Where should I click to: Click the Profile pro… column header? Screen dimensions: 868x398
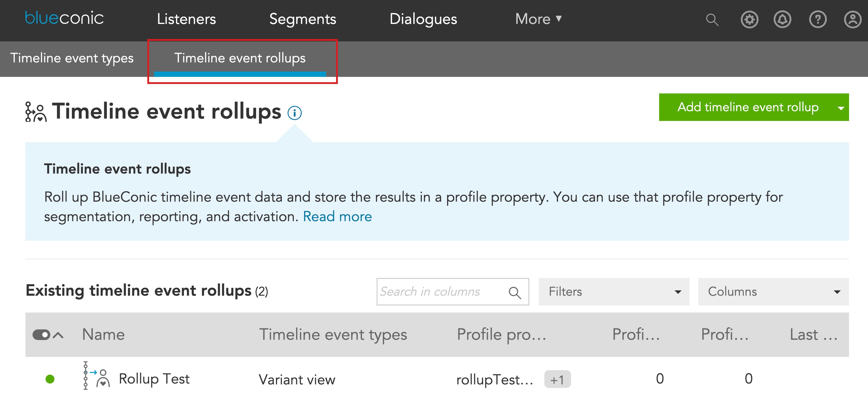click(501, 334)
